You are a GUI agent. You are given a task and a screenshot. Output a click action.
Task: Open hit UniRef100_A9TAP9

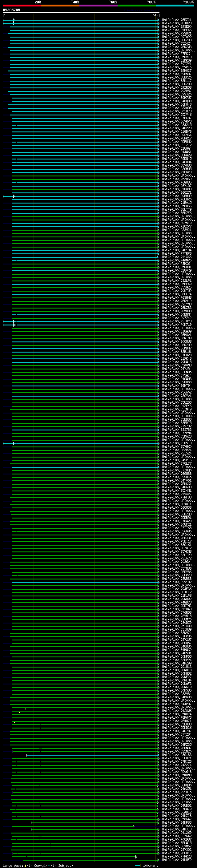coord(176,37)
